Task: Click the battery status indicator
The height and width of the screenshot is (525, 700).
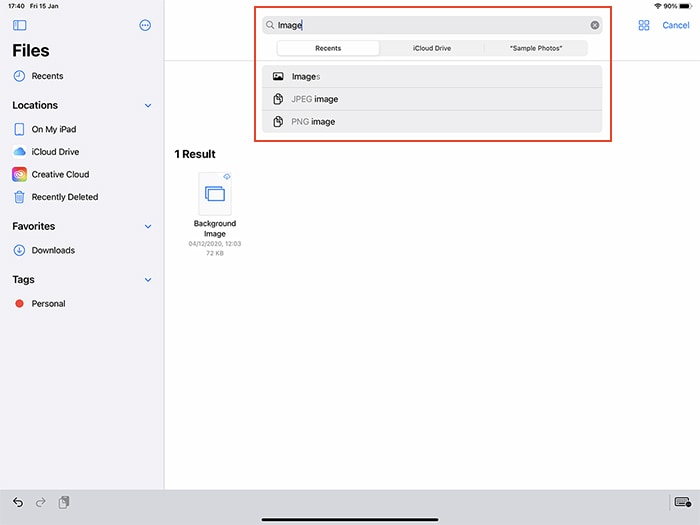Action: pyautogui.click(x=685, y=6)
